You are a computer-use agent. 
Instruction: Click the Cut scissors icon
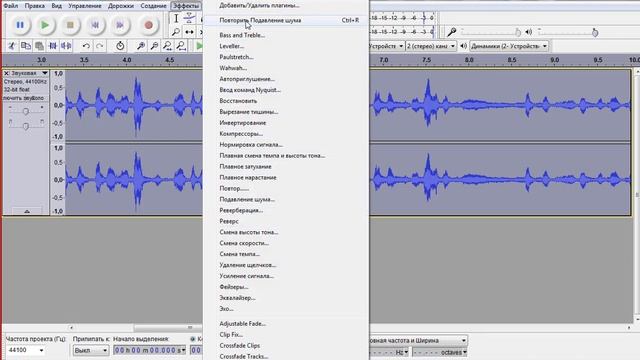[12, 46]
